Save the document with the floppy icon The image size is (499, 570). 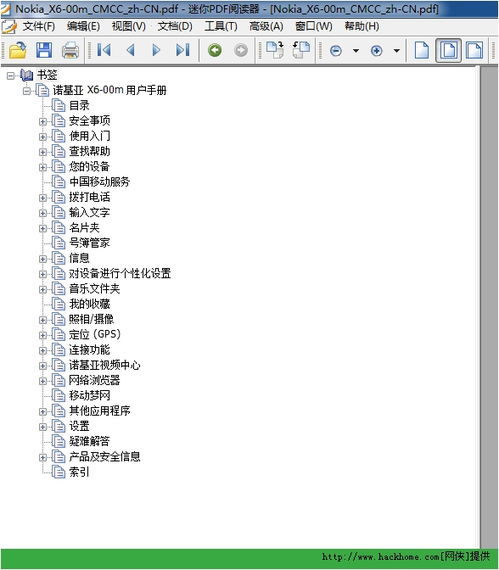44,50
